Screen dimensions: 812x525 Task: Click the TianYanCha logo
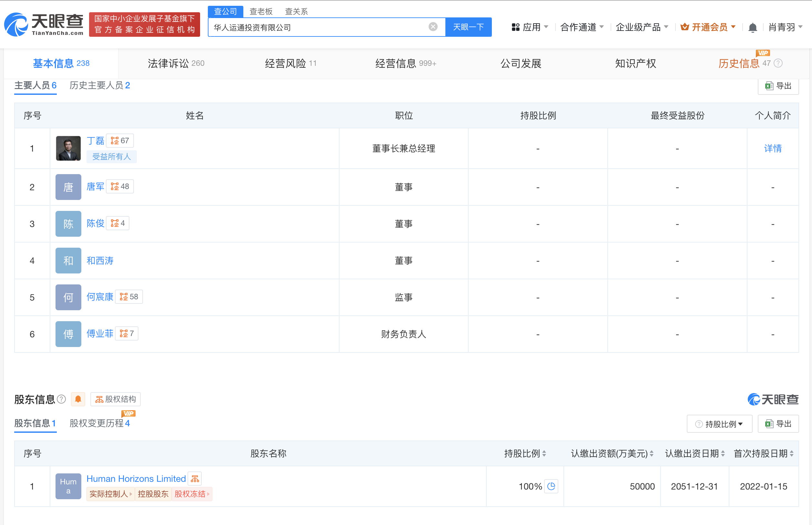click(x=44, y=24)
